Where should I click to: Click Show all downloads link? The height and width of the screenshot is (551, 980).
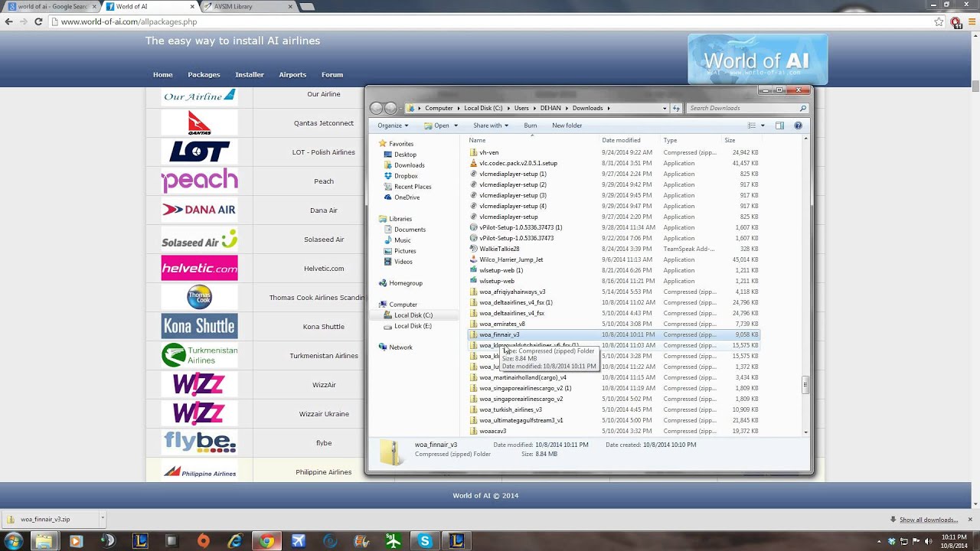point(929,520)
